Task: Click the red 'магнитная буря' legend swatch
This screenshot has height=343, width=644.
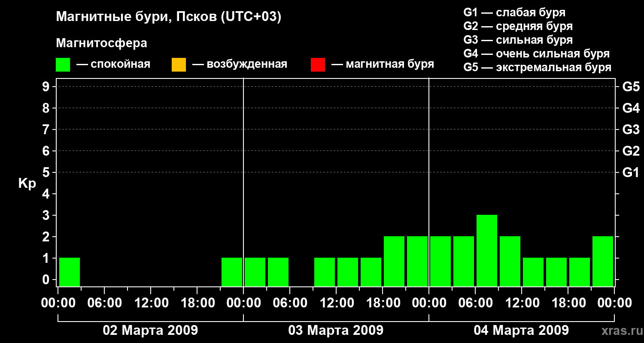Action: pos(318,65)
